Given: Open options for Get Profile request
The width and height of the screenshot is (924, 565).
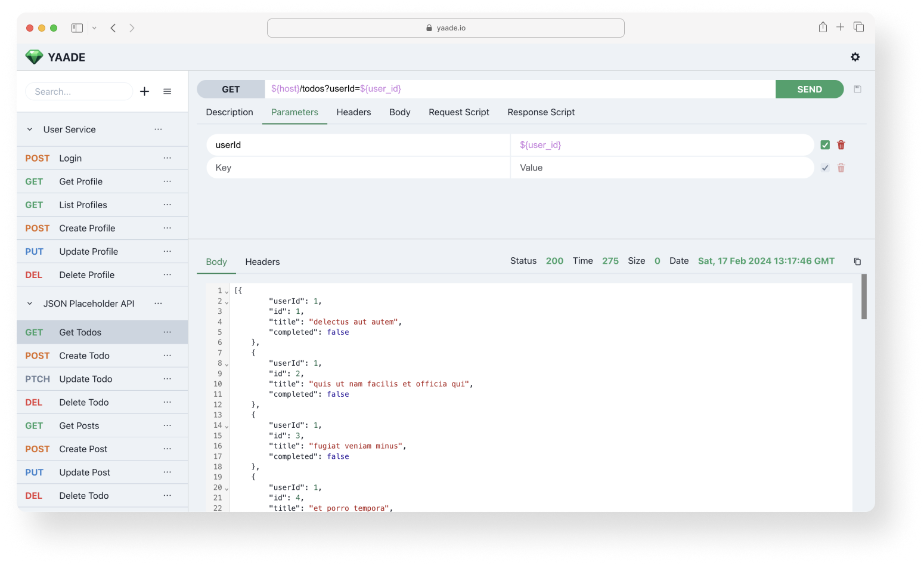Looking at the screenshot, I should 168,181.
